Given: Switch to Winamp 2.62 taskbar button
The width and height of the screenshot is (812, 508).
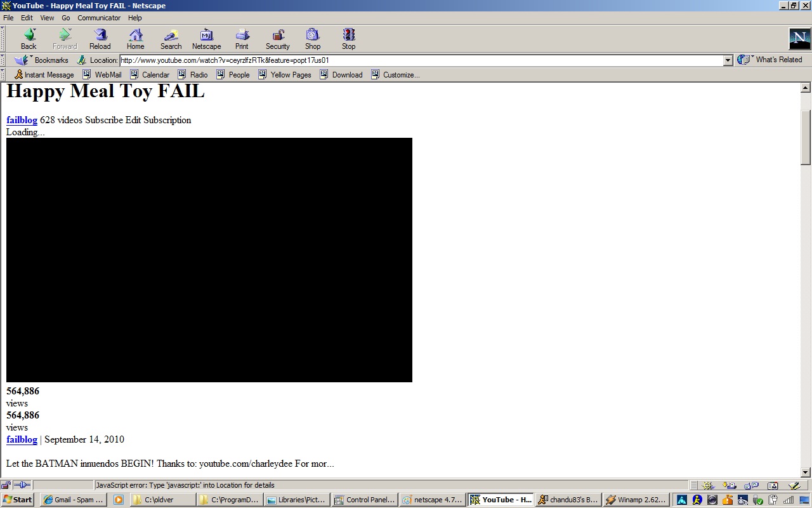Looking at the screenshot, I should (636, 500).
